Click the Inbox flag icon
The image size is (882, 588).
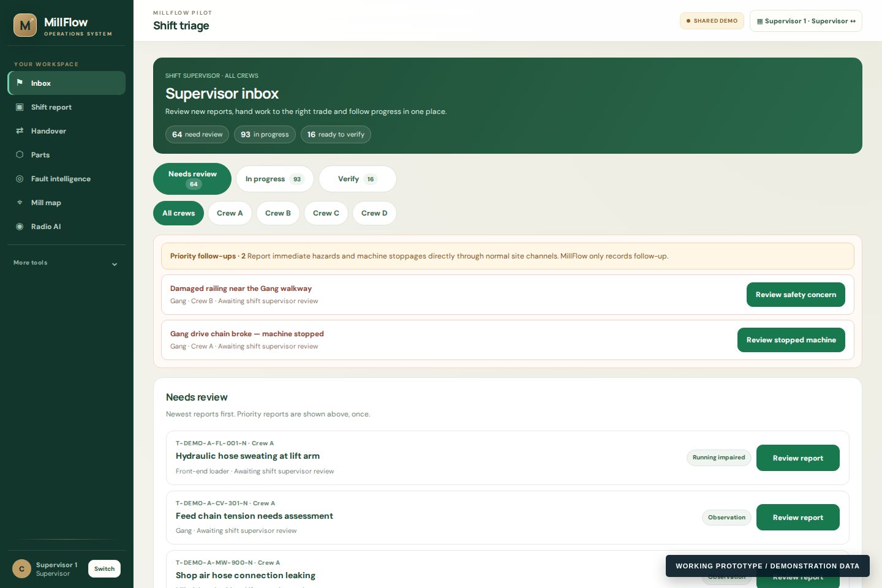coord(20,83)
